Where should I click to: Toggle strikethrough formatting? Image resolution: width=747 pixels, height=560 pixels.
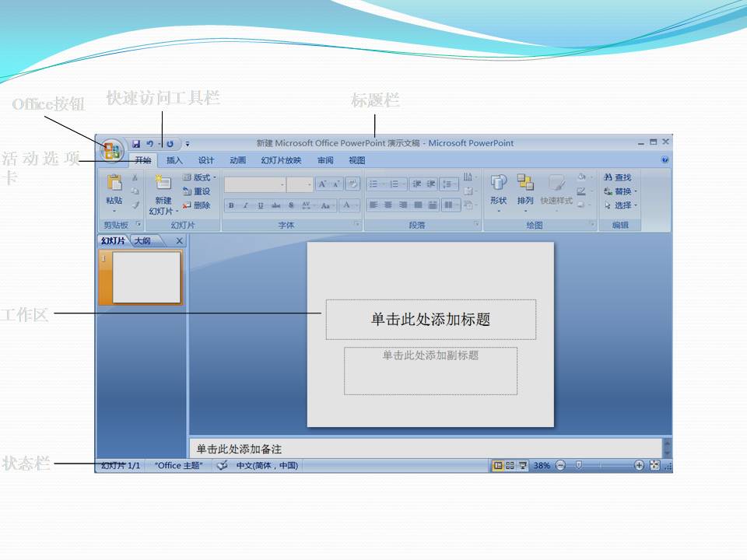[x=275, y=205]
